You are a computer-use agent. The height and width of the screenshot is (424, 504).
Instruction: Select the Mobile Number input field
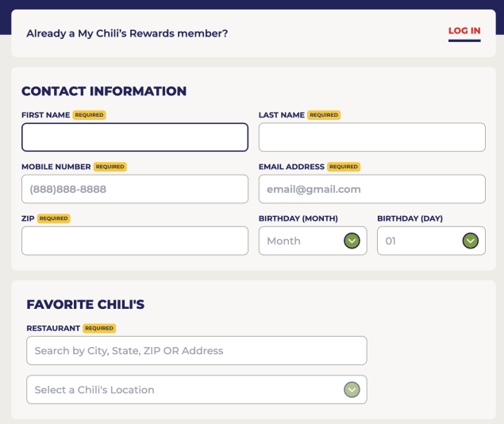tap(135, 189)
